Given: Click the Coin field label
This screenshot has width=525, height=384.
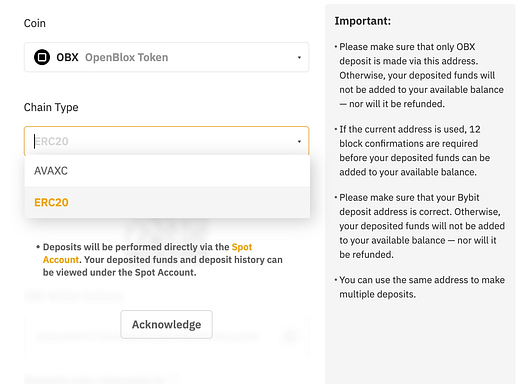Looking at the screenshot, I should (34, 23).
